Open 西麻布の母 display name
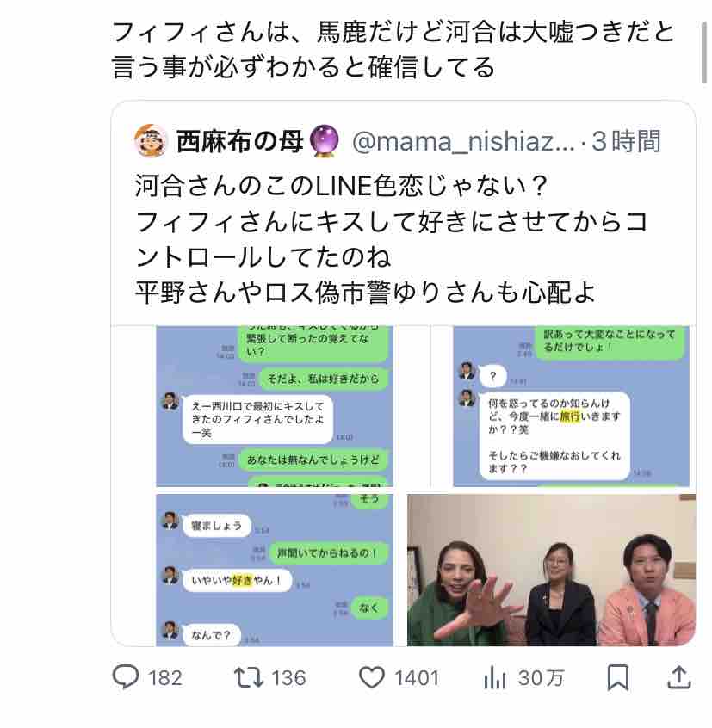712x728 pixels. [239, 141]
